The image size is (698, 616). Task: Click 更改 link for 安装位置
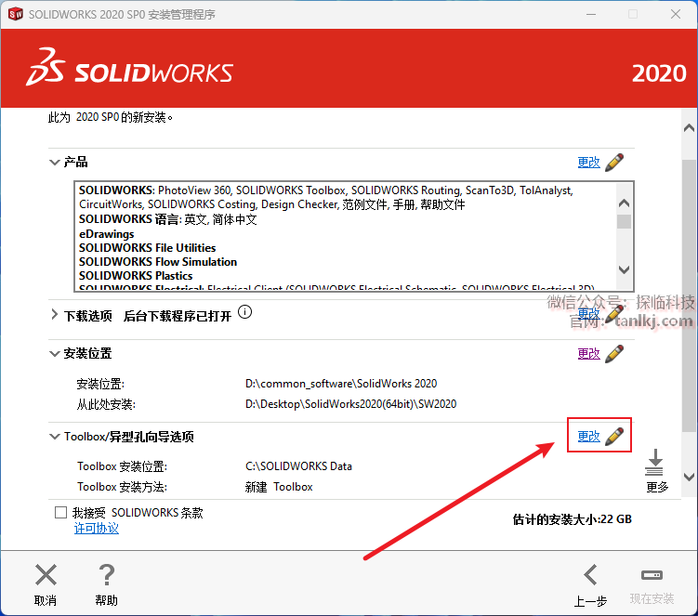589,354
